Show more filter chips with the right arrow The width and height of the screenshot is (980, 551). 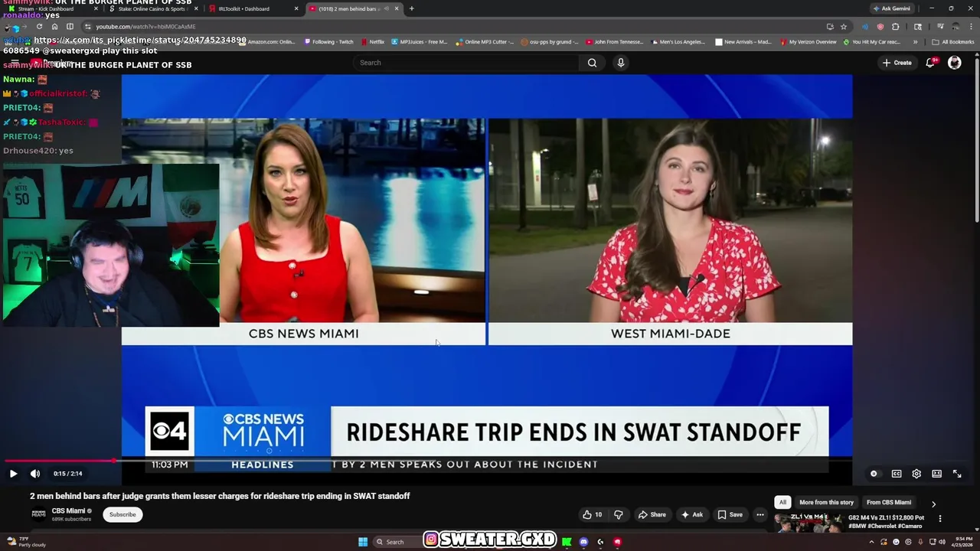click(x=933, y=504)
